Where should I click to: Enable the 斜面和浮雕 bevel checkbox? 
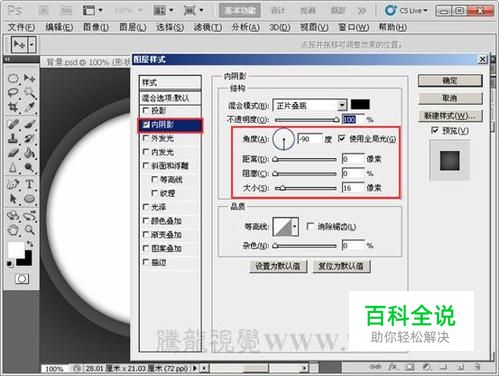146,165
